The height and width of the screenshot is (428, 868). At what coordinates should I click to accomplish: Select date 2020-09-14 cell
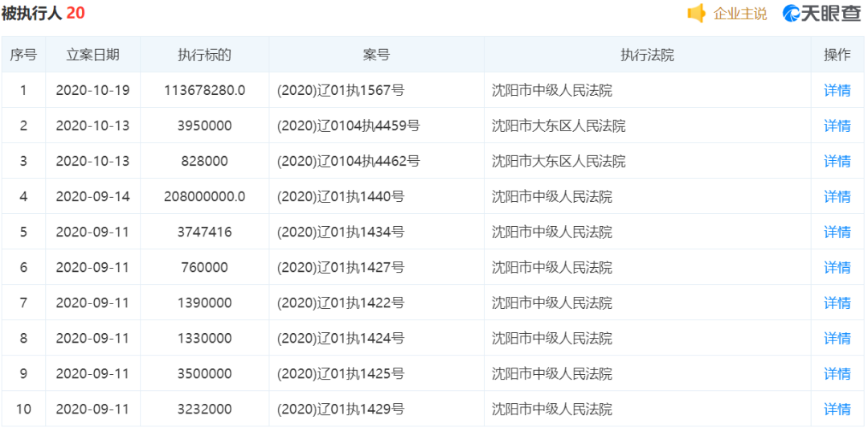tap(92, 196)
